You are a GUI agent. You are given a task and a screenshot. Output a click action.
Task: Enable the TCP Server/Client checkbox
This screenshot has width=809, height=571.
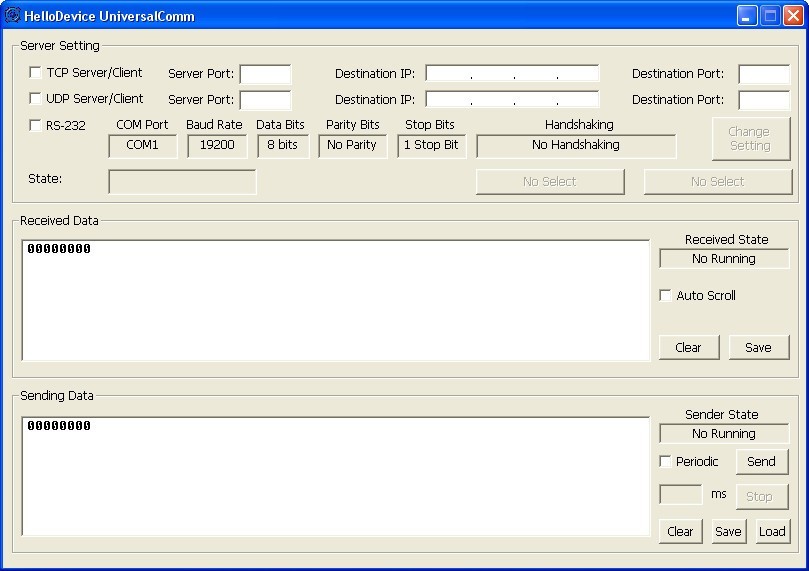tap(35, 72)
